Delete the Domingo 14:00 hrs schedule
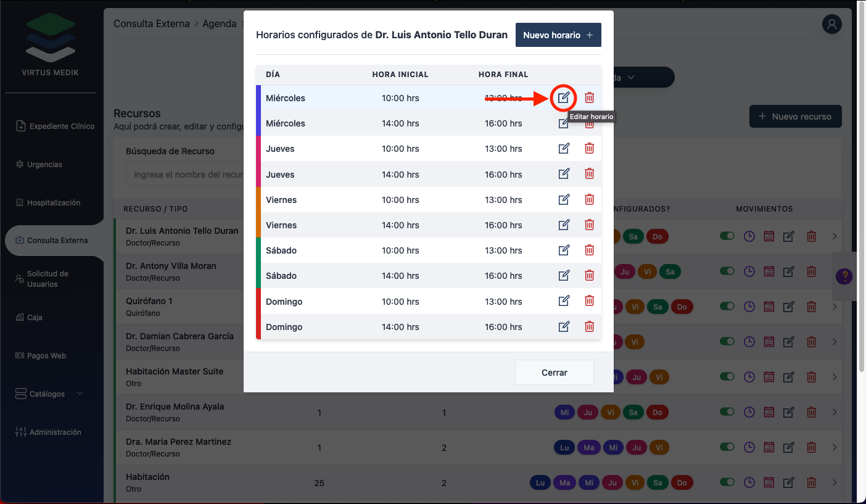The image size is (866, 504). click(589, 327)
